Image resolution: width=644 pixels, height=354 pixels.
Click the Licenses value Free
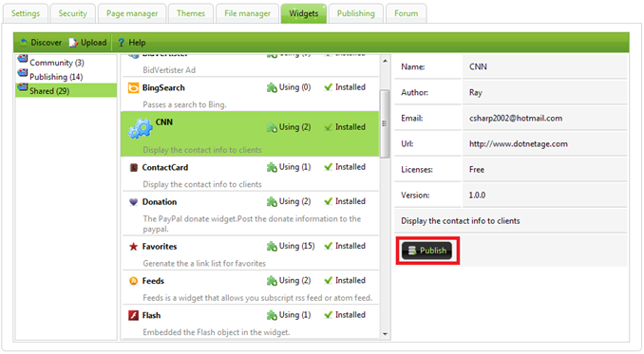477,170
